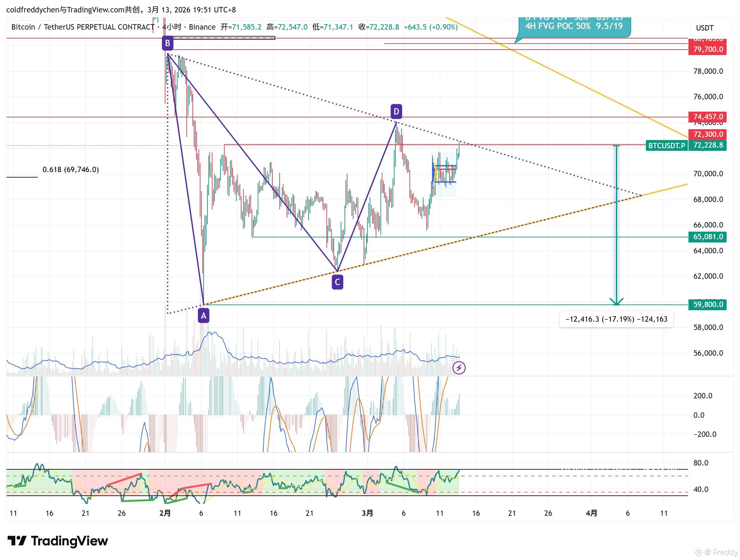Select the pattern point labeled A
Viewport: 740px width, 560px height.
203,315
